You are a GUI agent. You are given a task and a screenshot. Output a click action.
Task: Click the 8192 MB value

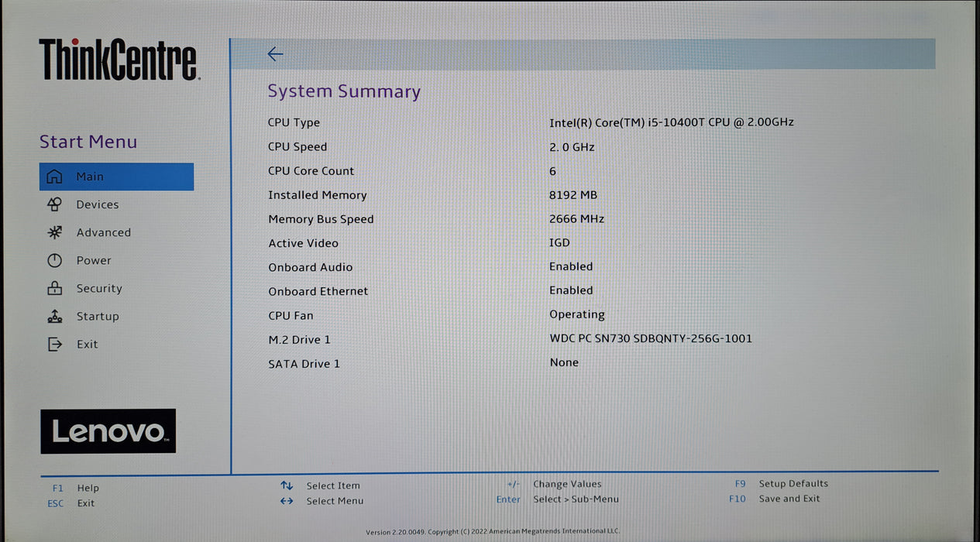[x=573, y=195]
